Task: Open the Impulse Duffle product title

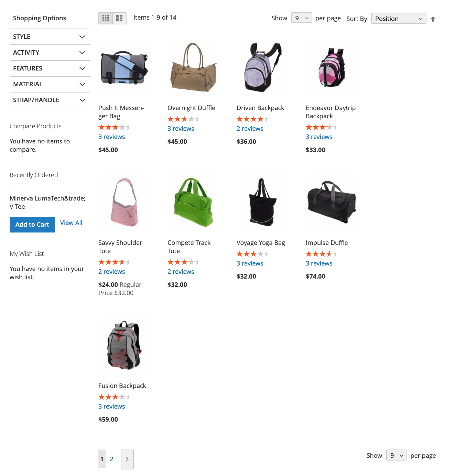Action: (327, 243)
